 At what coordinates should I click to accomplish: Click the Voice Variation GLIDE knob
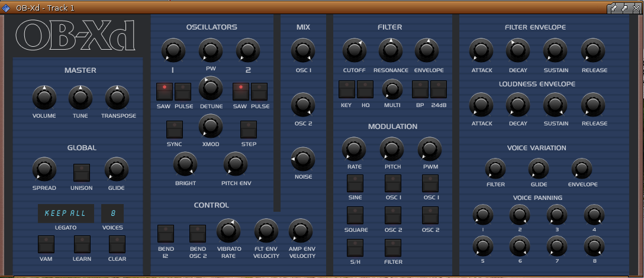coord(539,169)
